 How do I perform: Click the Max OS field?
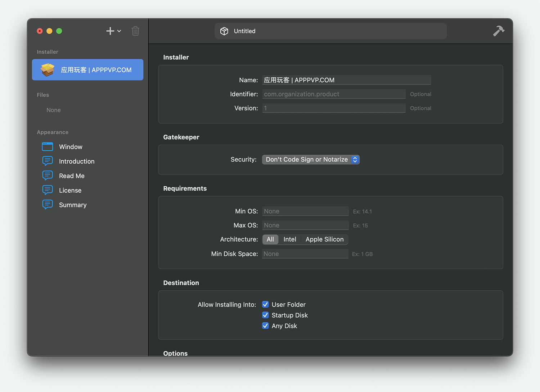[305, 225]
